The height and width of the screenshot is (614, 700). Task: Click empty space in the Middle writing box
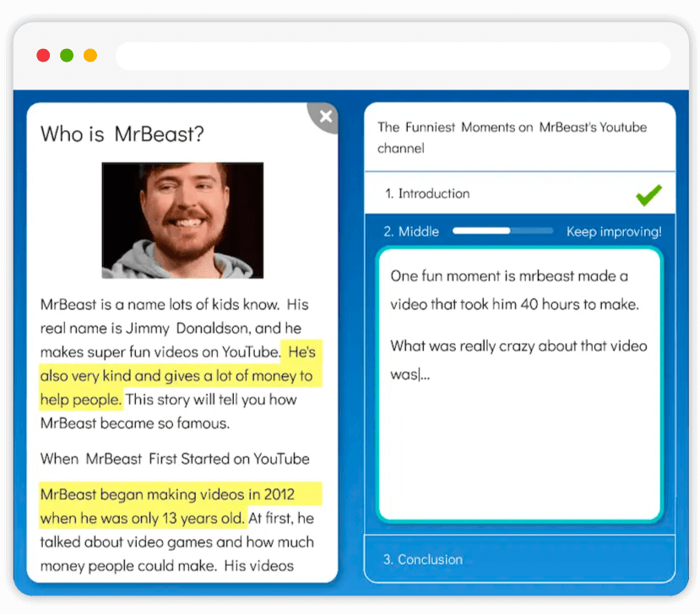[x=519, y=456]
